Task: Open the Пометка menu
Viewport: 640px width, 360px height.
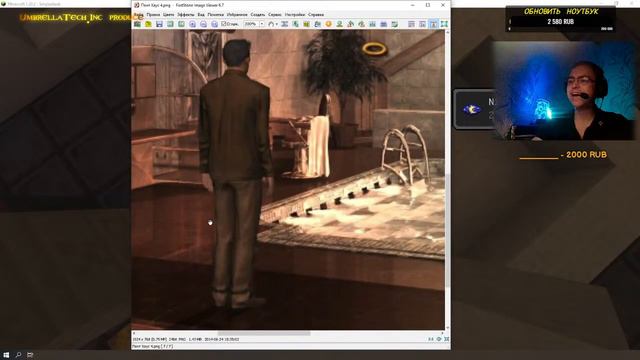Action: (x=216, y=15)
